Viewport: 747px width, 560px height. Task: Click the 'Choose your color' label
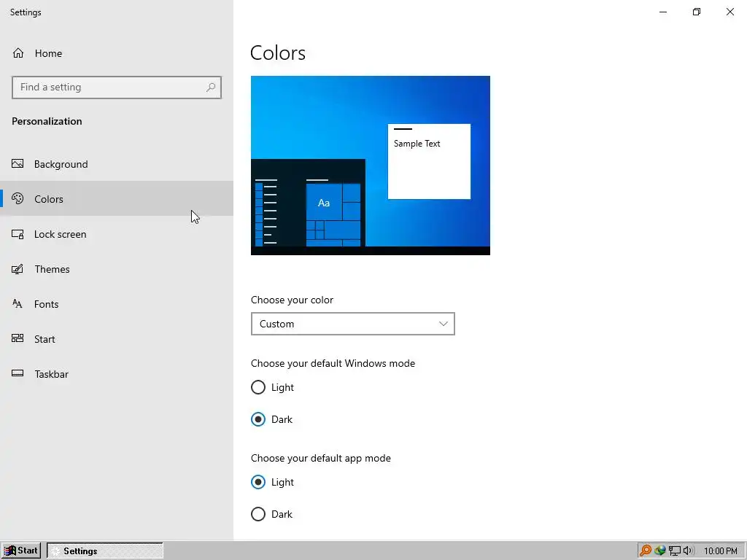(x=292, y=300)
